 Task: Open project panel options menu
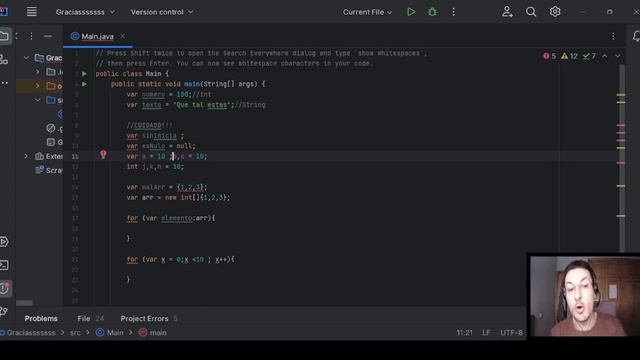(31, 36)
